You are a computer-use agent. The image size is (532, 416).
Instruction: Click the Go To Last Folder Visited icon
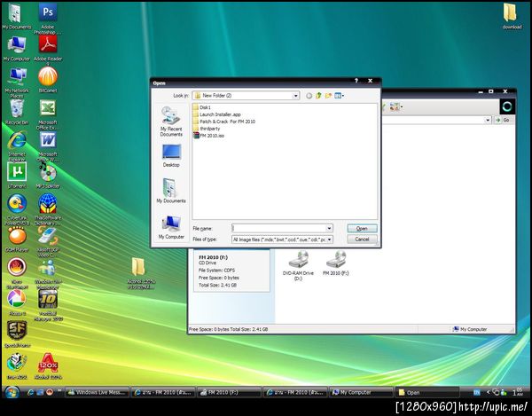click(309, 96)
